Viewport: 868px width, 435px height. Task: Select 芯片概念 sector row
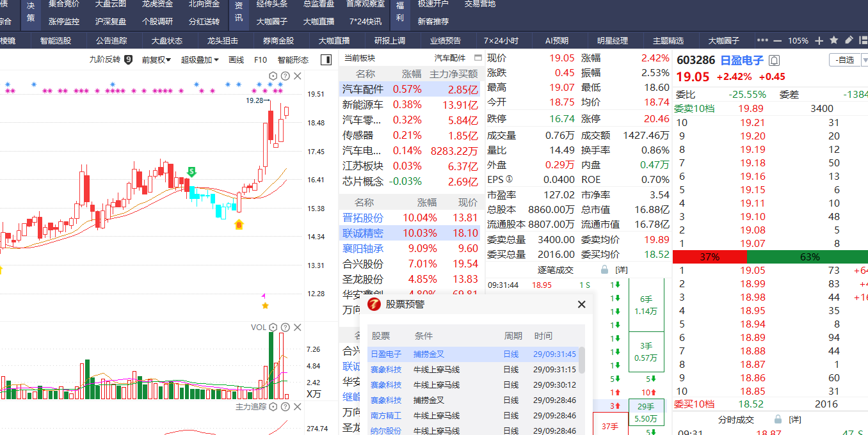click(410, 181)
